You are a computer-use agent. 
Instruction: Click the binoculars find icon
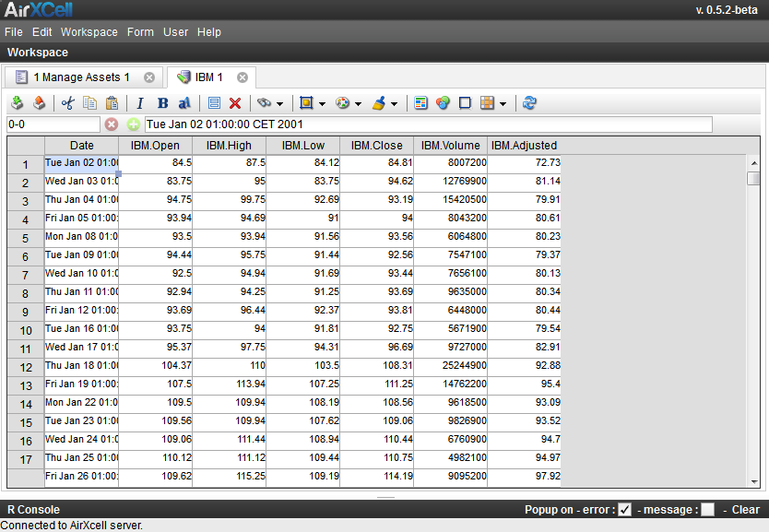(265, 103)
